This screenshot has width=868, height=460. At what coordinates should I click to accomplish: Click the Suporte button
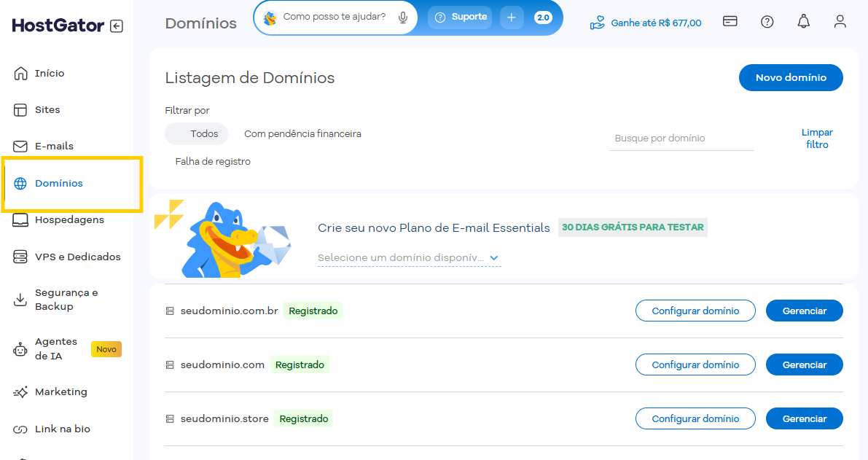[x=461, y=17]
